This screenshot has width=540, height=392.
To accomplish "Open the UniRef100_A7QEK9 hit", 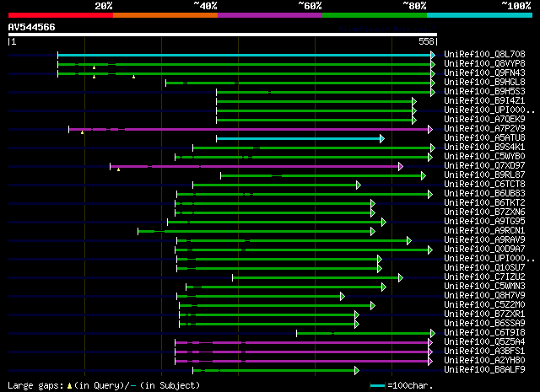I will 484,119.
